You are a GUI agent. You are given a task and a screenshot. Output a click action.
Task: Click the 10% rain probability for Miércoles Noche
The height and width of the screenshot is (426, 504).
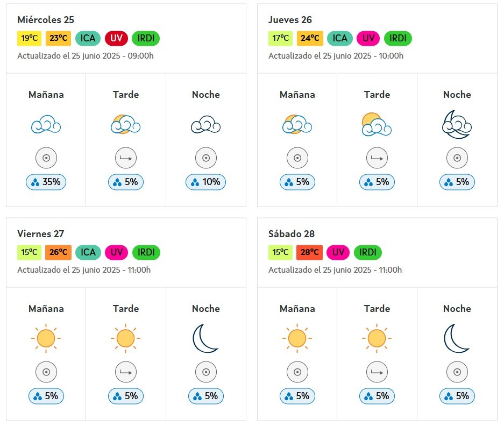pos(205,182)
